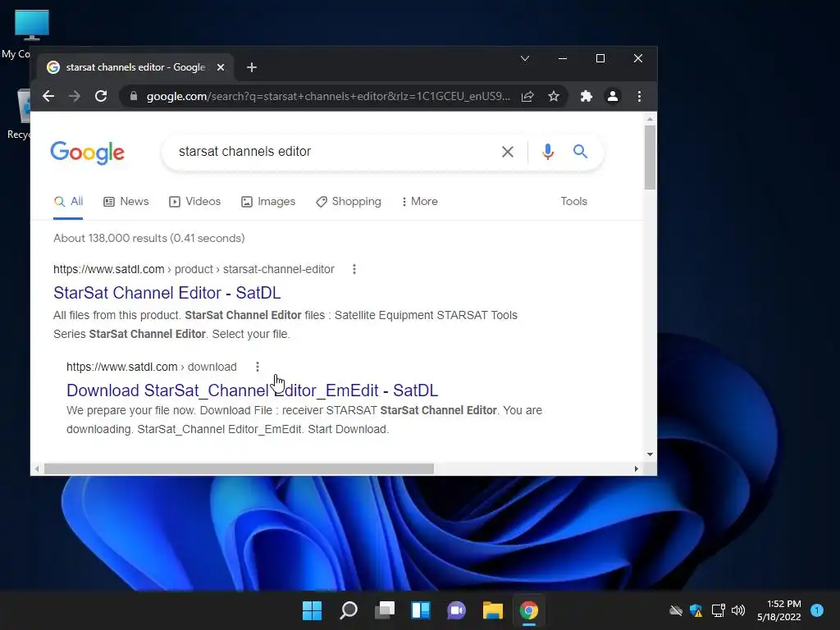The height and width of the screenshot is (630, 840).
Task: Open Teams Chat on the taskbar
Action: click(456, 610)
